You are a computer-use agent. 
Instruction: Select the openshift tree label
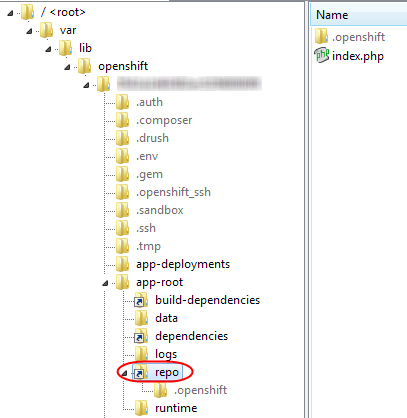tap(123, 66)
